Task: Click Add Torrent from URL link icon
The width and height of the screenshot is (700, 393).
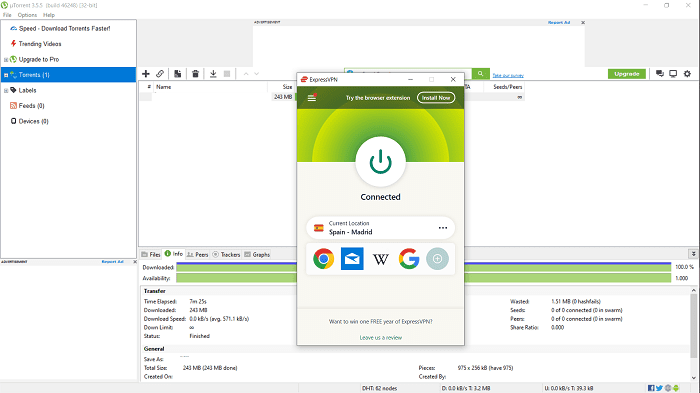Action: 160,74
